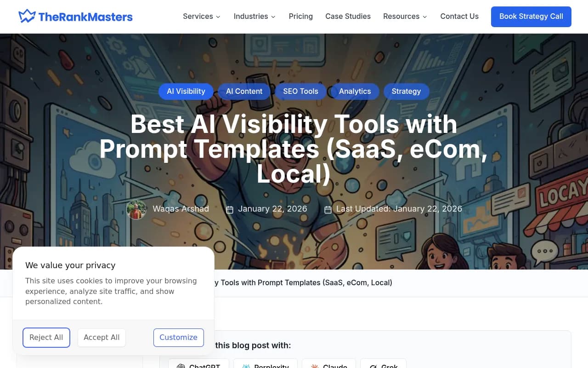
Task: Click the ChatGPT icon in the share row
Action: click(x=181, y=366)
